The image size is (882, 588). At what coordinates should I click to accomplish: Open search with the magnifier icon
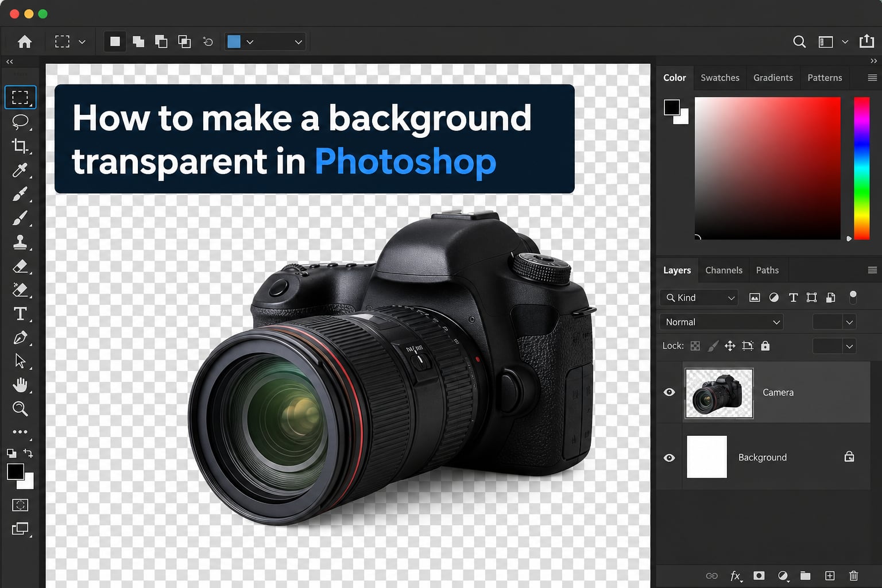tap(799, 42)
